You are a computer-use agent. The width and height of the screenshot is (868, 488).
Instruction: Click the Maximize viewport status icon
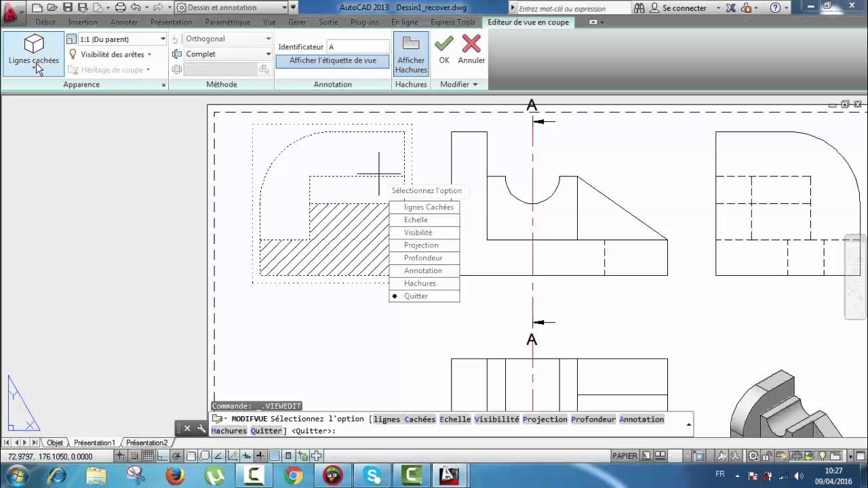(699, 456)
